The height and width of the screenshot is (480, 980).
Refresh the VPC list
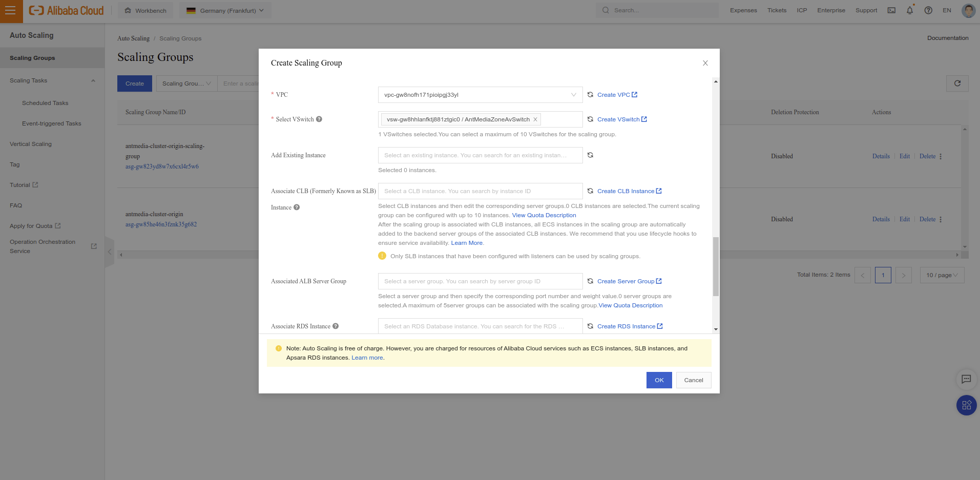(x=590, y=95)
